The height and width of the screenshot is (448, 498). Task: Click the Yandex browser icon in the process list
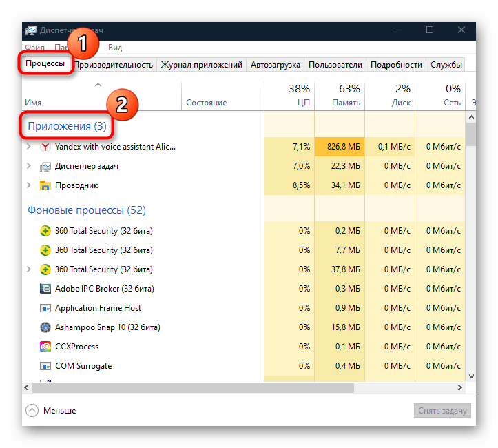45,147
